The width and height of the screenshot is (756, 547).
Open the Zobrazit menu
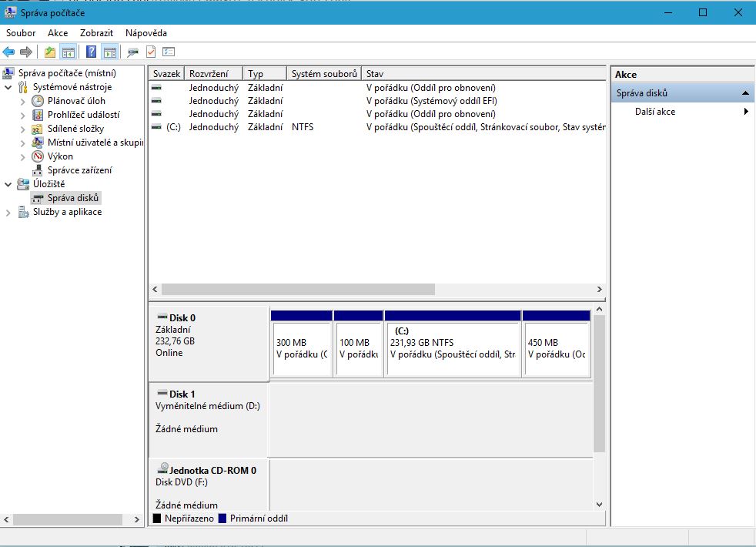[x=96, y=33]
